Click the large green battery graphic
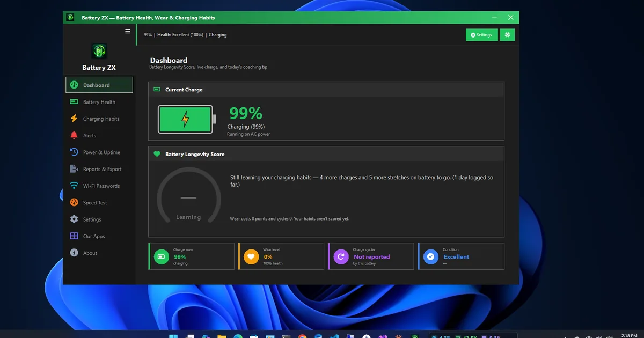This screenshot has width=644, height=338. point(187,119)
